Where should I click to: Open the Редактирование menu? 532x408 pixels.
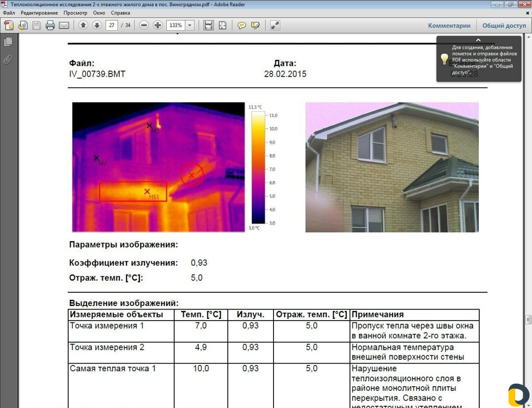point(39,13)
